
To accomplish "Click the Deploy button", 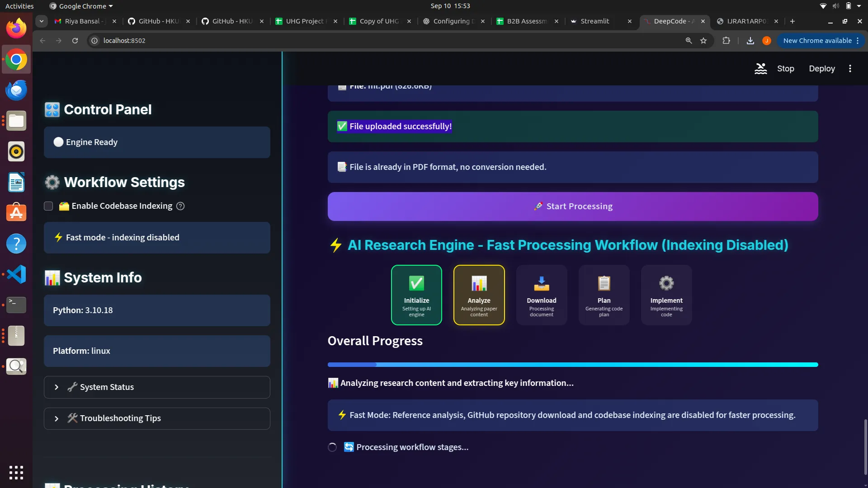I will 822,69.
